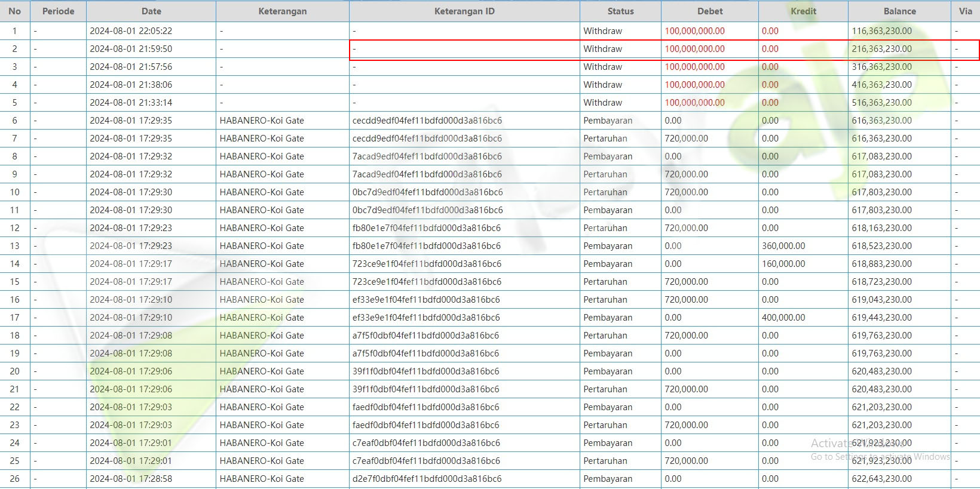Image resolution: width=980 pixels, height=489 pixels.
Task: Click the Kredit value 400,000.00
Action: [783, 318]
